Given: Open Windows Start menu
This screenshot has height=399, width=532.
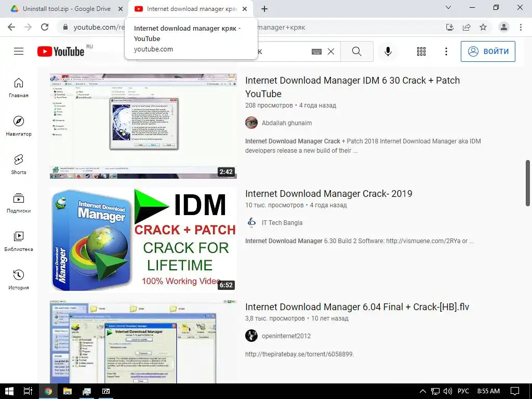Looking at the screenshot, I should tap(9, 391).
